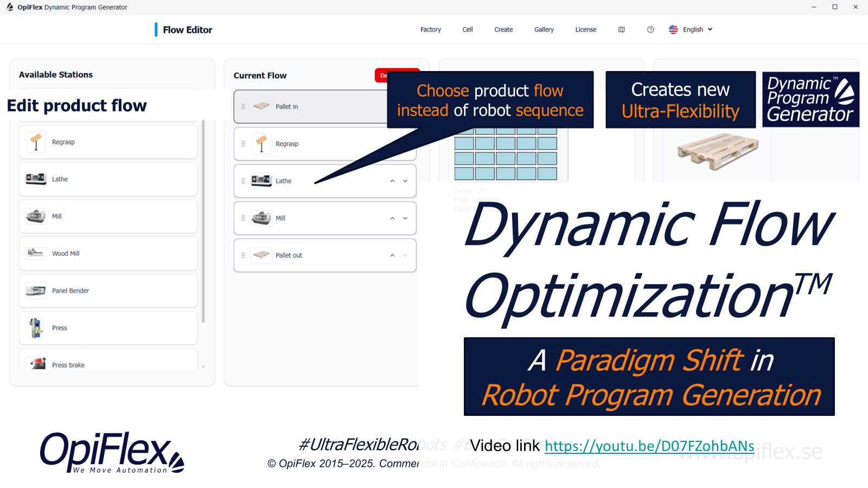The height and width of the screenshot is (488, 868).
Task: Close the OpiFlex window
Action: pos(856,7)
